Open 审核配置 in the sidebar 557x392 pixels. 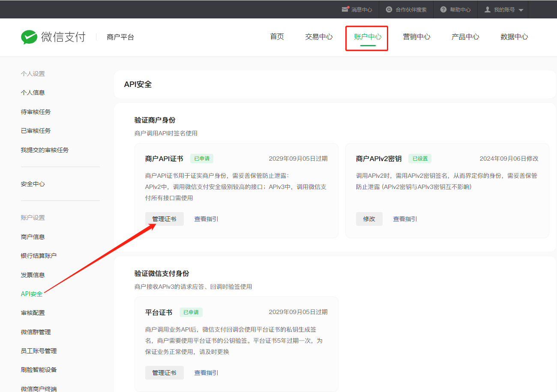pos(33,313)
